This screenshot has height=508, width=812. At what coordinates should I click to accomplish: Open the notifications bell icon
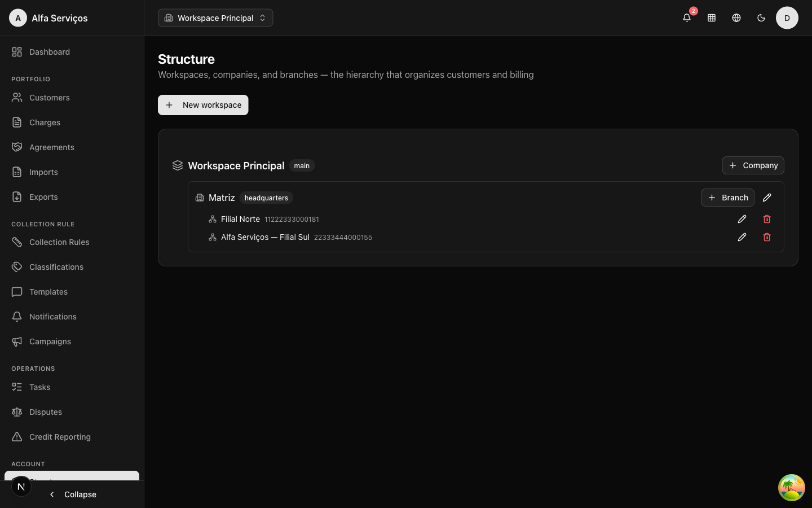(687, 18)
